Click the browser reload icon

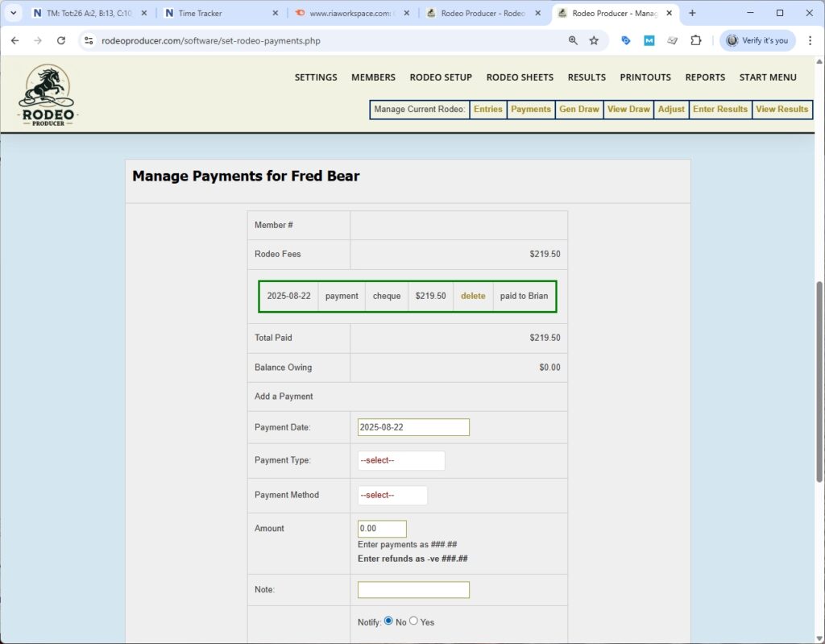tap(61, 39)
